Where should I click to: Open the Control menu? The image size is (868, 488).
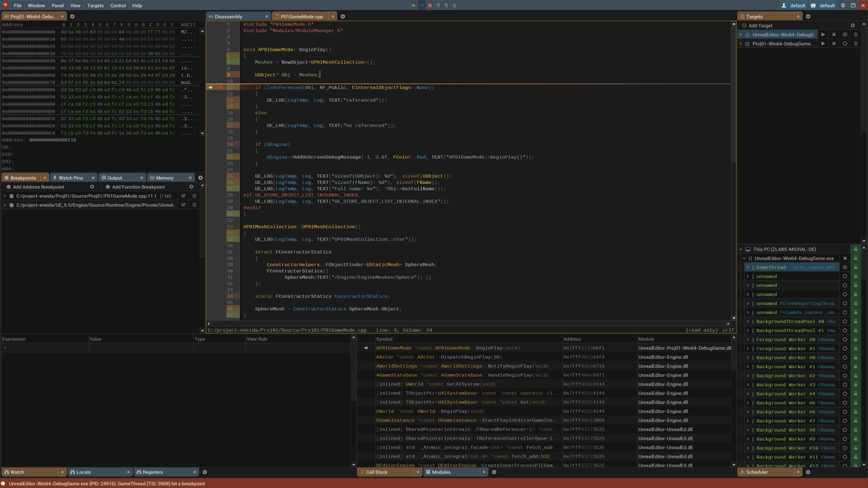tap(118, 5)
